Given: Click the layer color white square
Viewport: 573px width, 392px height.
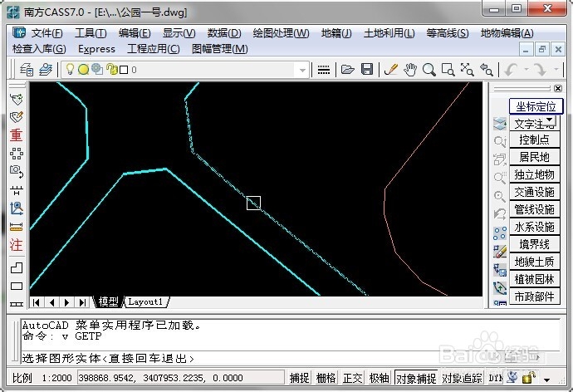Looking at the screenshot, I should 124,70.
